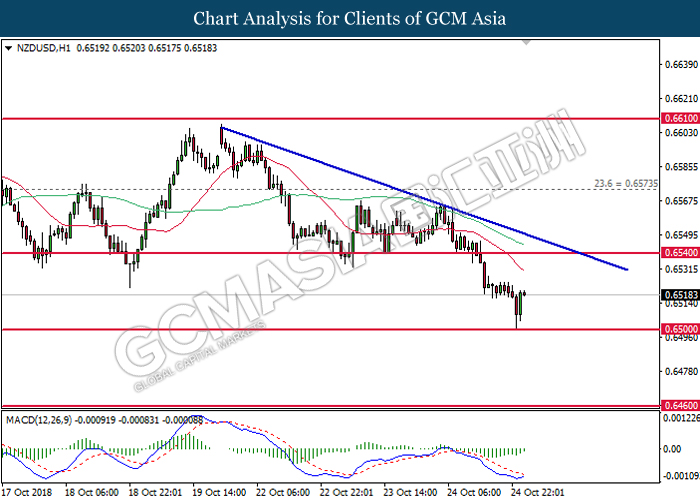700x500 pixels.
Task: Click the 19 Oct 14:00 time axis label
Action: 219,492
